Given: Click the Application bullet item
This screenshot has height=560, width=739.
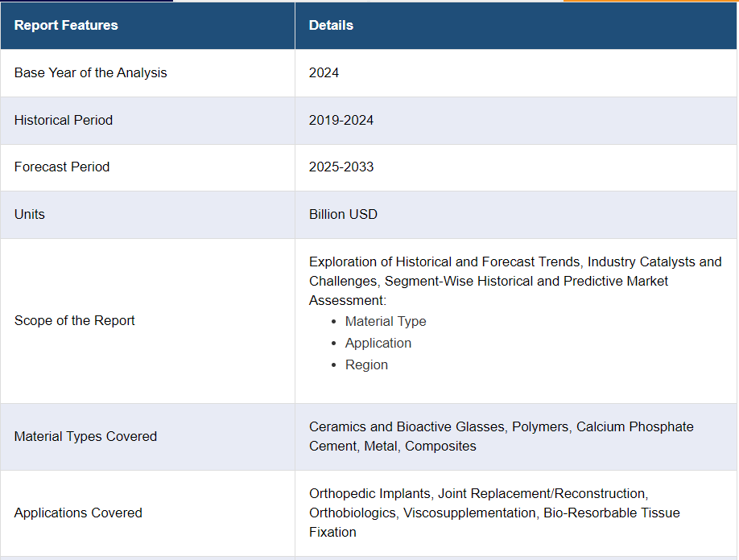Looking at the screenshot, I should pyautogui.click(x=378, y=343).
